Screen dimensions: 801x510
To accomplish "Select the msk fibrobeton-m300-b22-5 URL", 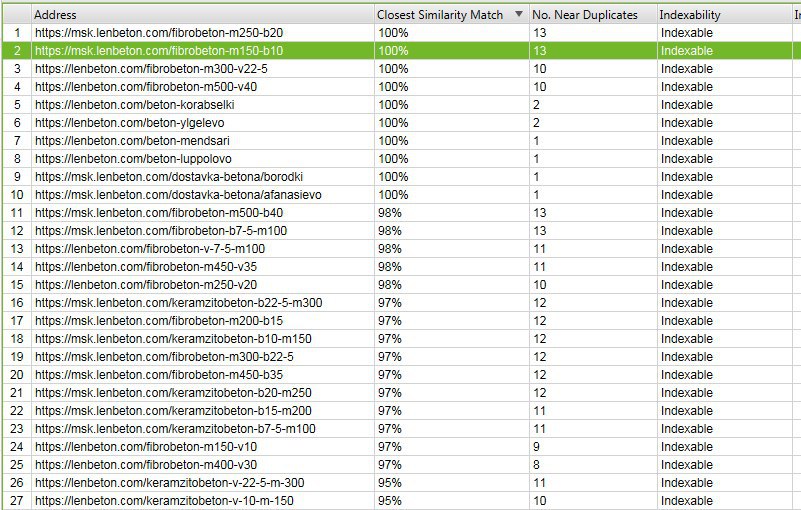I will pos(164,357).
